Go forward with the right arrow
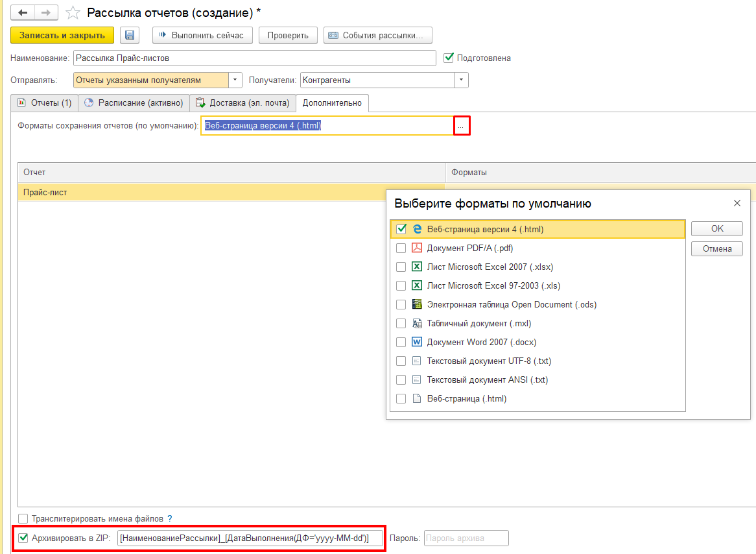756x554 pixels. pos(46,12)
